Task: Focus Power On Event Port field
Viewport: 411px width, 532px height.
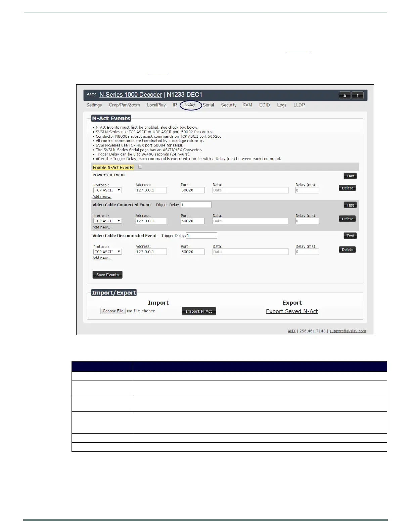Action: coord(192,190)
